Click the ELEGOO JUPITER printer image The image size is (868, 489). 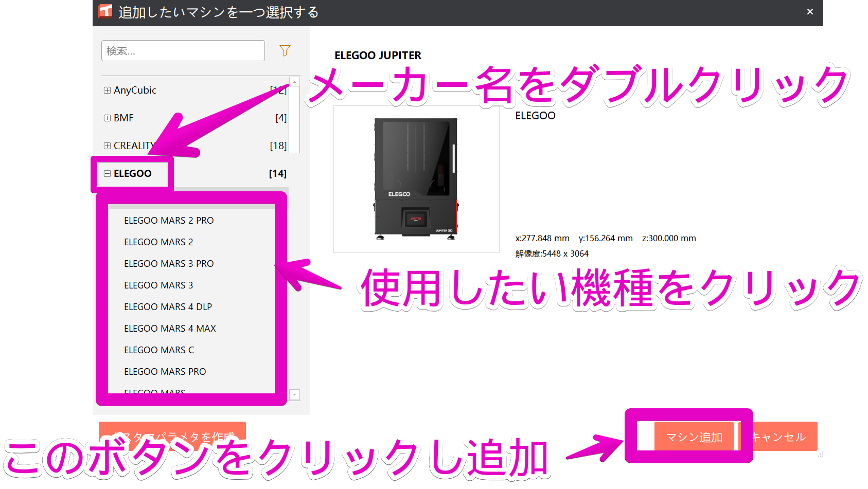(x=416, y=179)
